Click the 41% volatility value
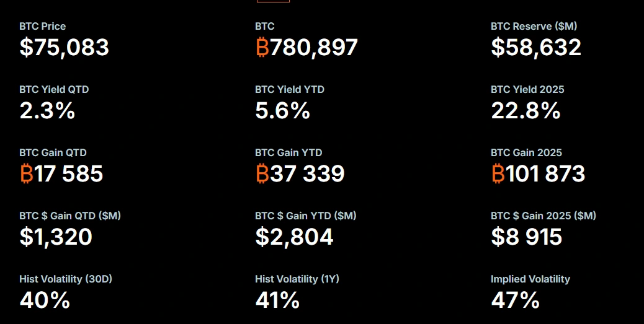Image resolution: width=644 pixels, height=324 pixels. click(277, 300)
